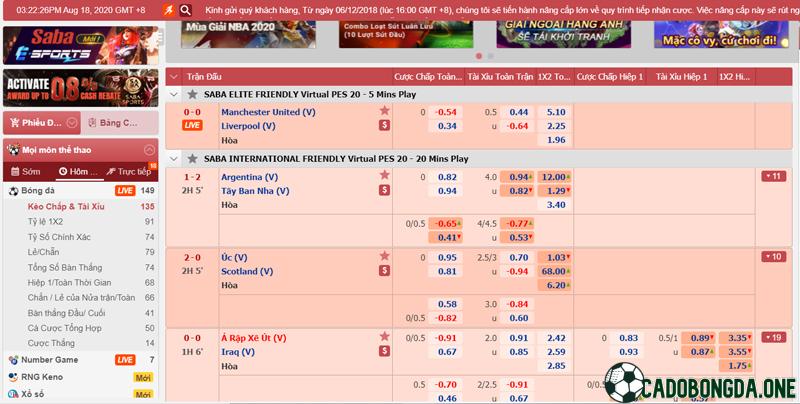Bet Manchester United 1X2 odds 5.10
The height and width of the screenshot is (404, 800).
pos(556,112)
